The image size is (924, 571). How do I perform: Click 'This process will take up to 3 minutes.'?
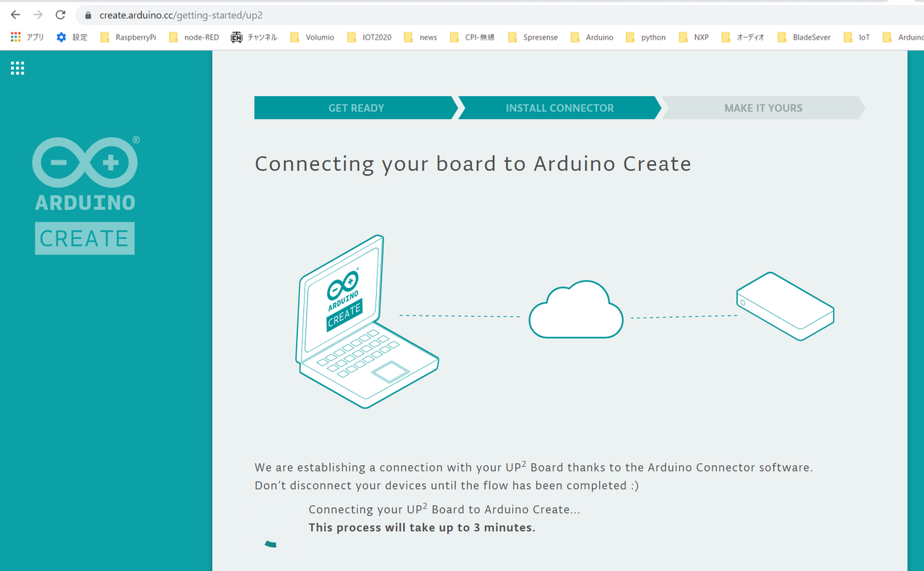[422, 527]
